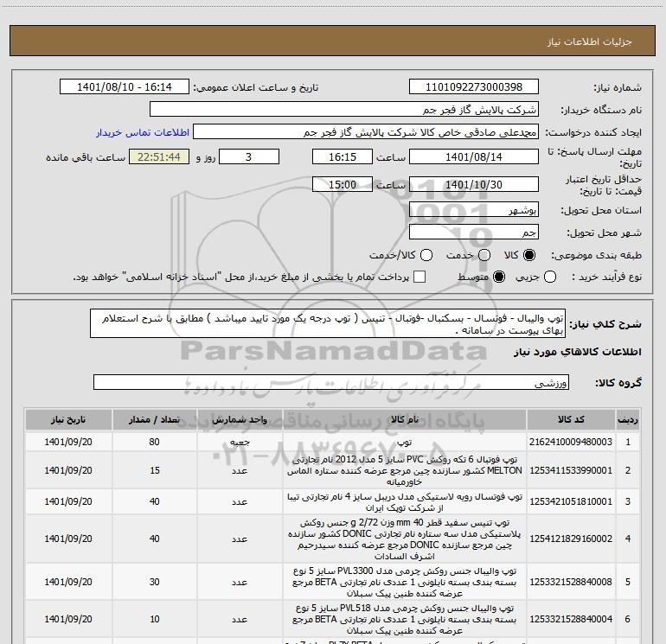Click the futsal ball تیبا item description
The image size is (666, 644).
tap(405, 501)
